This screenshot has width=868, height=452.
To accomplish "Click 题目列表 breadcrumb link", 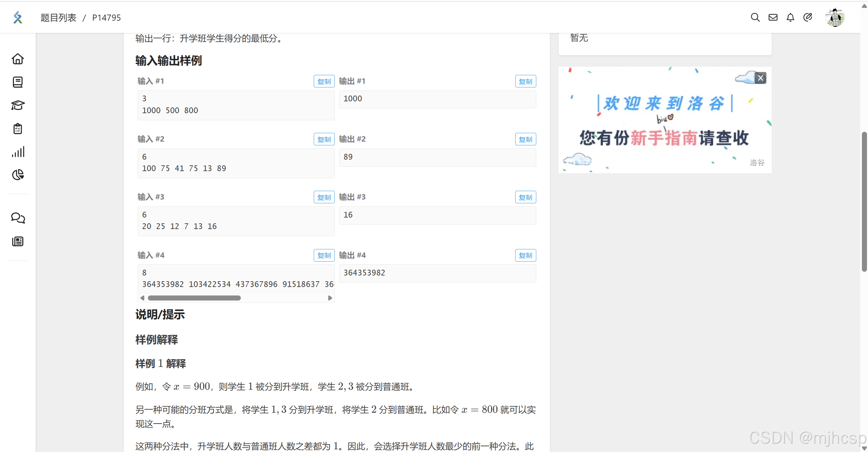I will (x=58, y=18).
